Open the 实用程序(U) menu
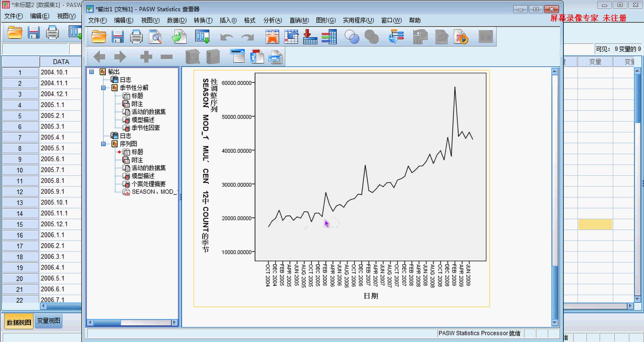Viewport: 644px width, 342px height. click(x=358, y=20)
